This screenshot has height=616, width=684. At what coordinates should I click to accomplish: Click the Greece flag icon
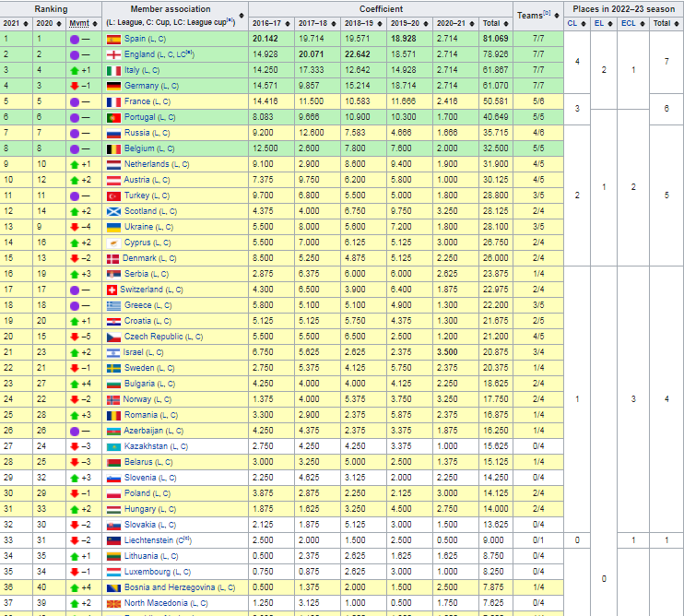pyautogui.click(x=114, y=306)
